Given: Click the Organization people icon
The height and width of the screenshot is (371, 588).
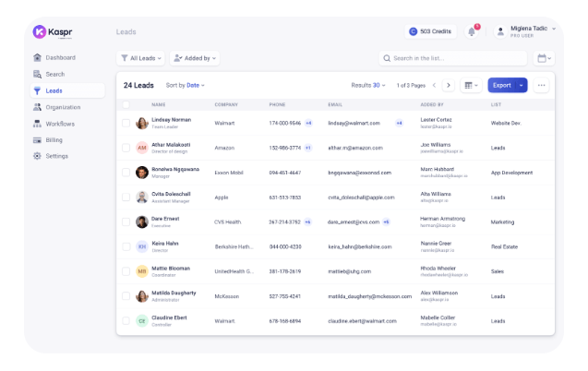Looking at the screenshot, I should [x=37, y=107].
